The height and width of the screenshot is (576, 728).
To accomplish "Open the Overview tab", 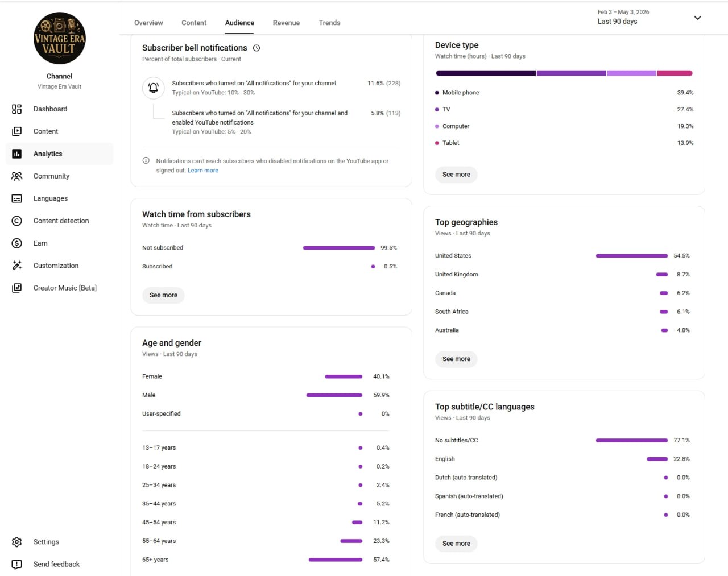I will pos(148,23).
